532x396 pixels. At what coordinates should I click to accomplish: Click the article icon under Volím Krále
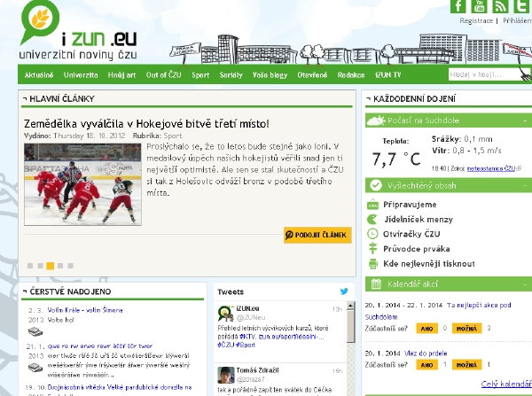[35, 331]
